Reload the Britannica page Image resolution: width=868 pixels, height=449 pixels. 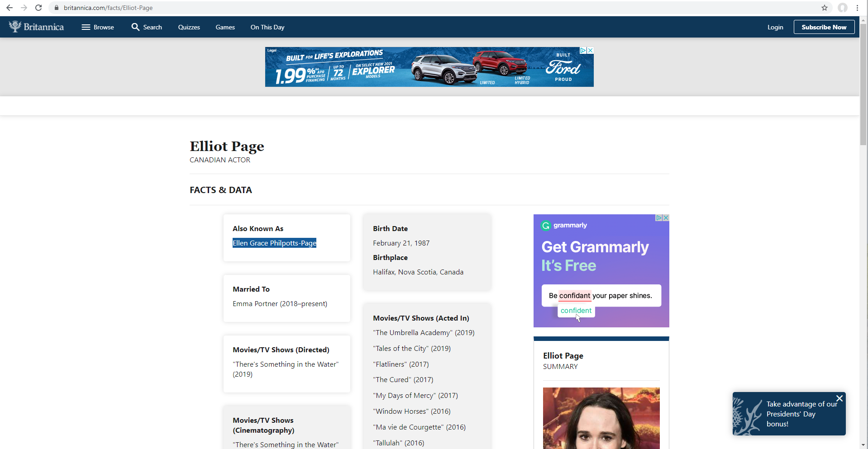38,8
